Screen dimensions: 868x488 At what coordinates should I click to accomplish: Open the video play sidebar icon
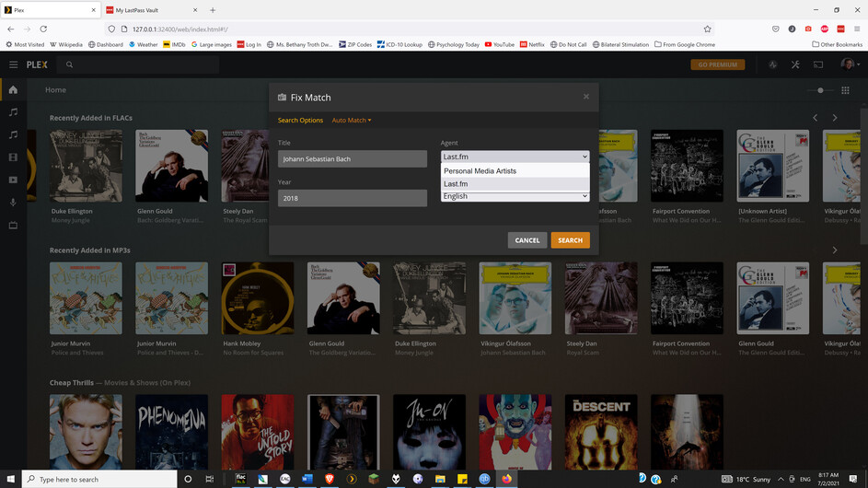tap(13, 180)
